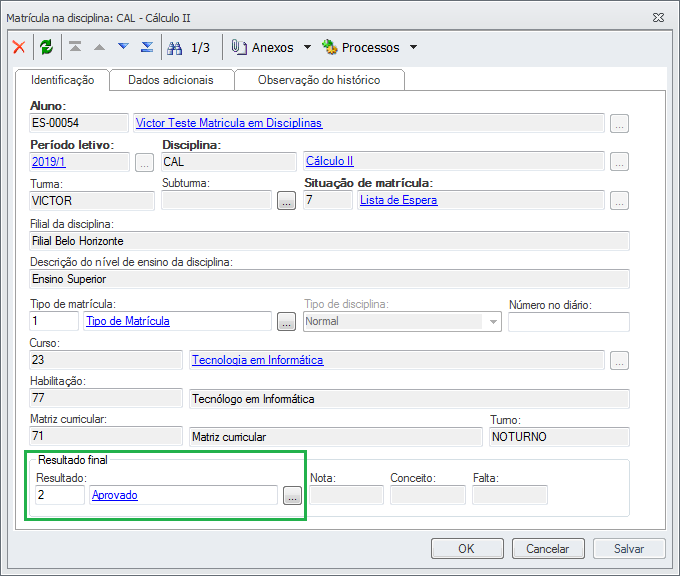Open the 2019/1 período letivo link
Viewport: 680px width, 576px height.
pos(49,162)
